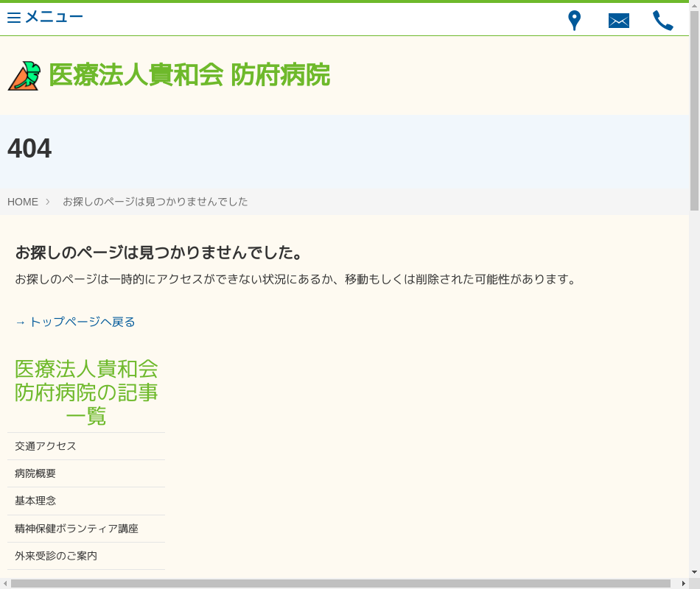This screenshot has height=589, width=700.
Task: Open the hamburger メニュー icon
Action: (14, 18)
